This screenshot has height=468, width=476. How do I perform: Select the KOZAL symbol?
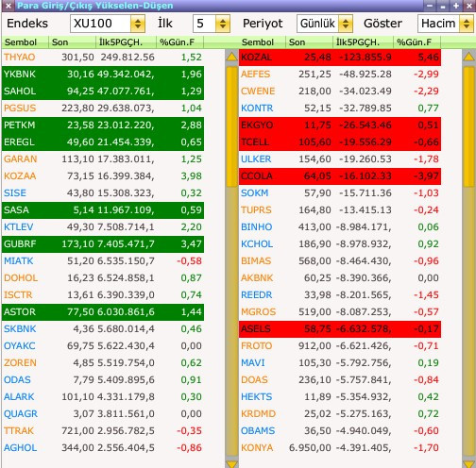click(x=256, y=58)
